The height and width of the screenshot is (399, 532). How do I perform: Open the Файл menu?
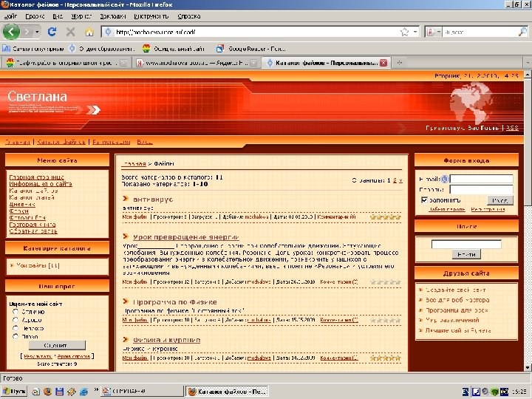(x=10, y=16)
